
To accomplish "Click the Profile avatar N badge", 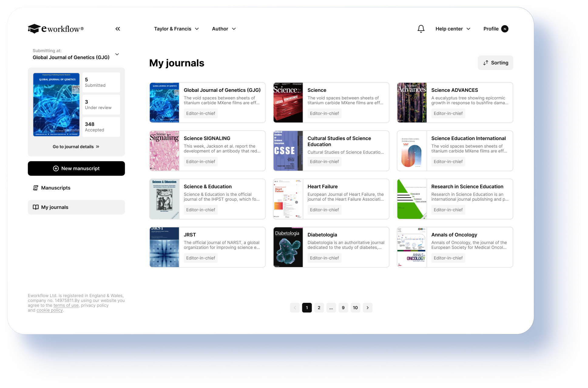I will pos(505,29).
